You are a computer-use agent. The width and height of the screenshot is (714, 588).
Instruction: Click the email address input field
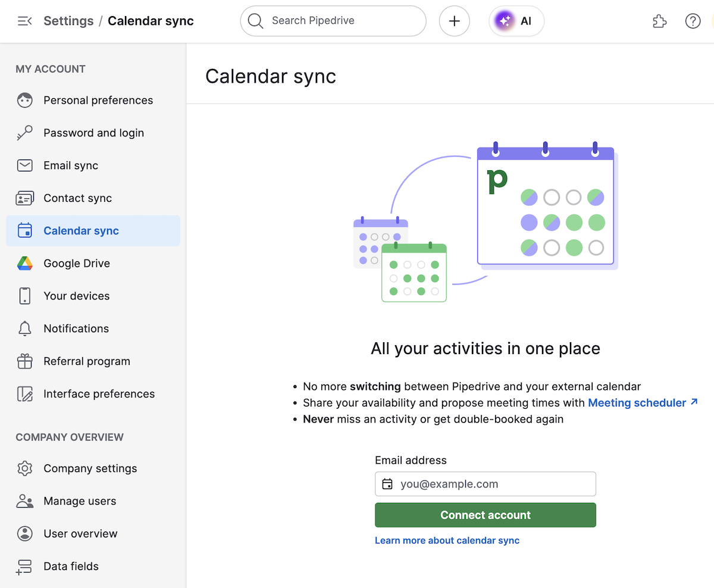(x=494, y=484)
